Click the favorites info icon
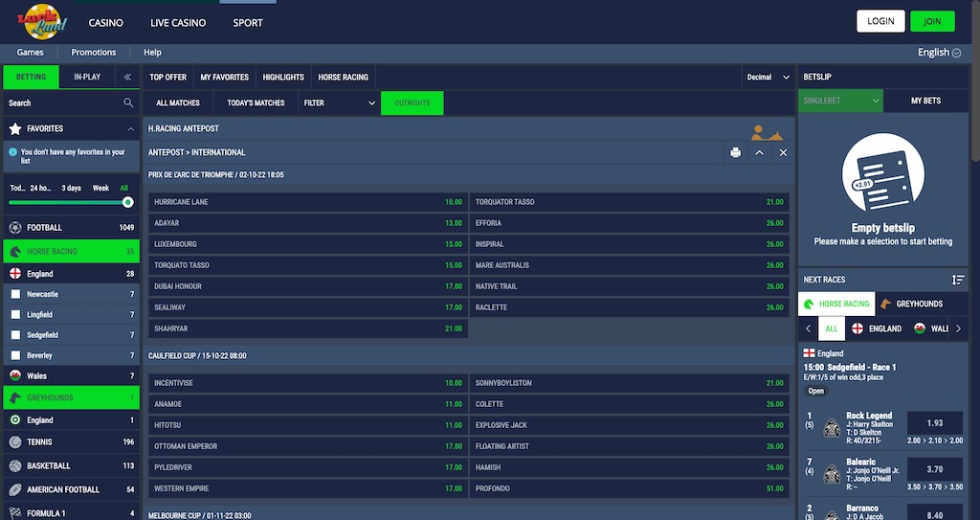Viewport: 980px width, 520px height. click(12, 151)
